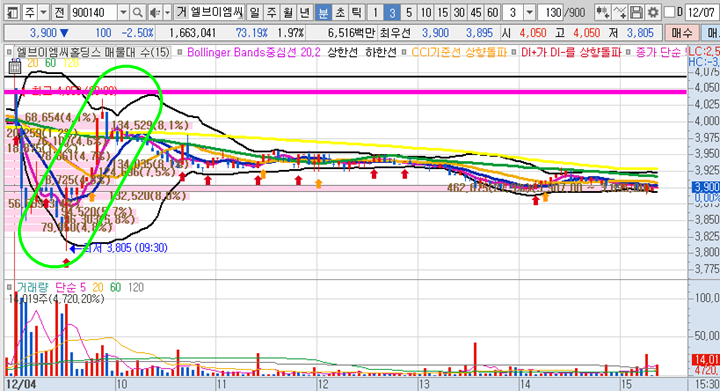The width and height of the screenshot is (720, 391).
Task: Click the calendar icon on chart
Action: click(x=15, y=67)
